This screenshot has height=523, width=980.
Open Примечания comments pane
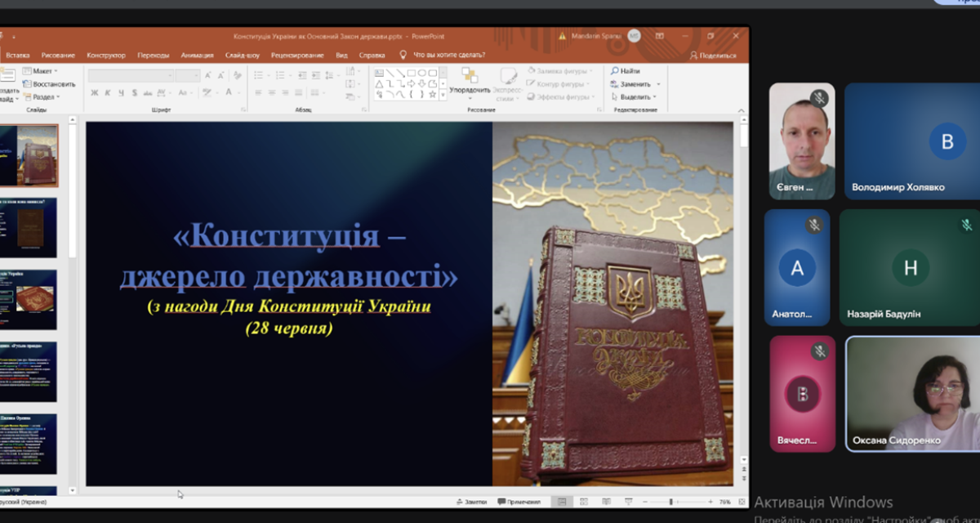[x=518, y=502]
